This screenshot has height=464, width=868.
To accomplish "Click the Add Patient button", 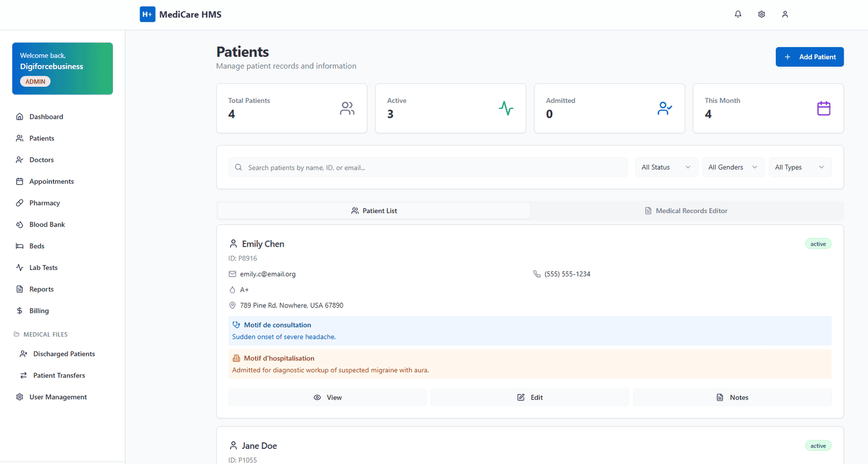I will click(x=809, y=57).
